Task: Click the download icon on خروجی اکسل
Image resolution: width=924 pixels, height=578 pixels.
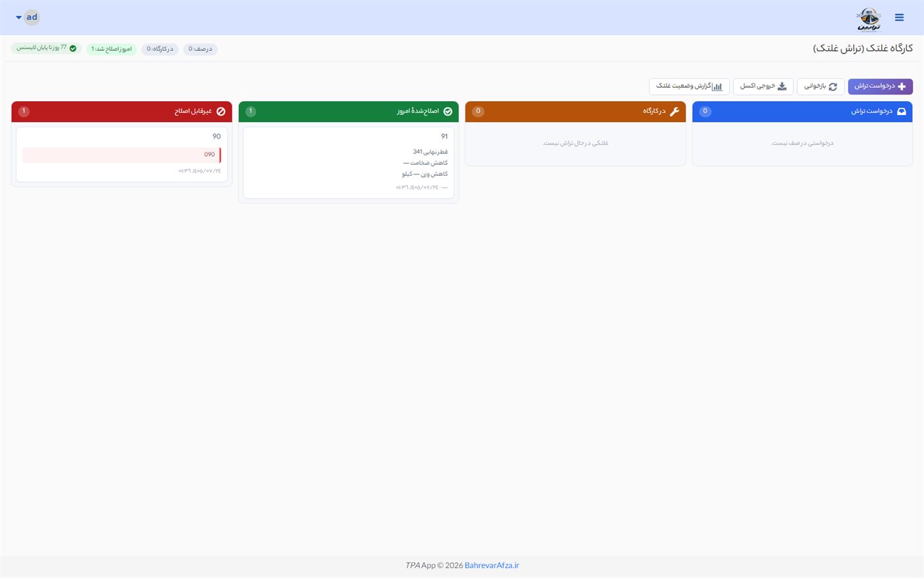Action: pyautogui.click(x=782, y=87)
